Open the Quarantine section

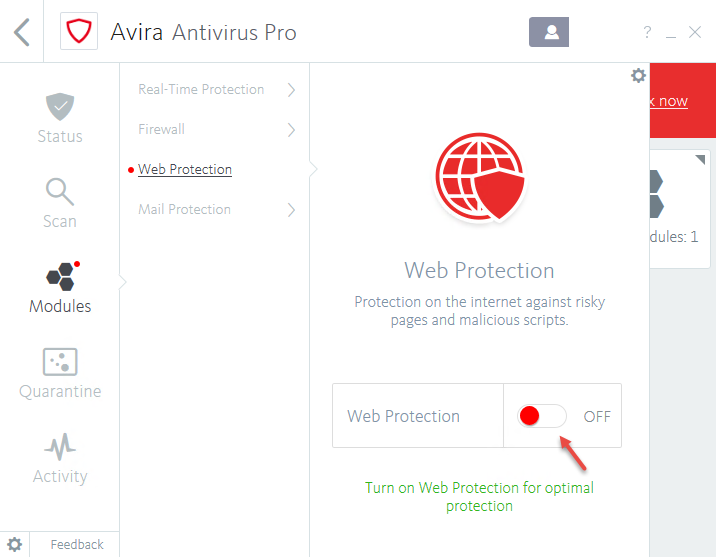coord(60,373)
